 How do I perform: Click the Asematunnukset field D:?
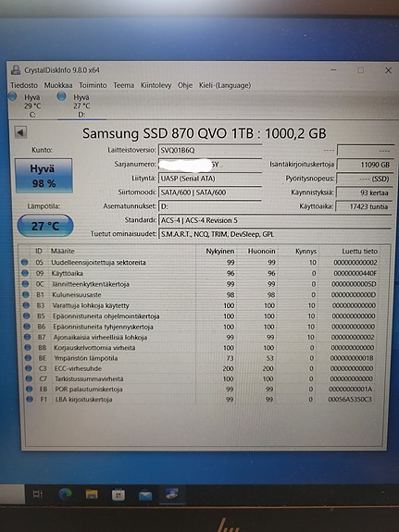point(210,206)
